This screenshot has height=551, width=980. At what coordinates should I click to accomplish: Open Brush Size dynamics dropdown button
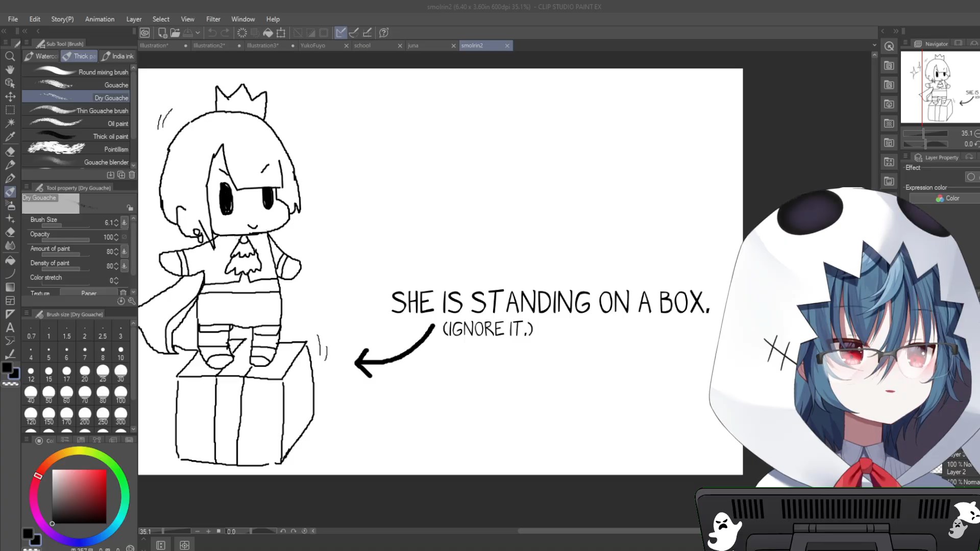[x=124, y=222]
